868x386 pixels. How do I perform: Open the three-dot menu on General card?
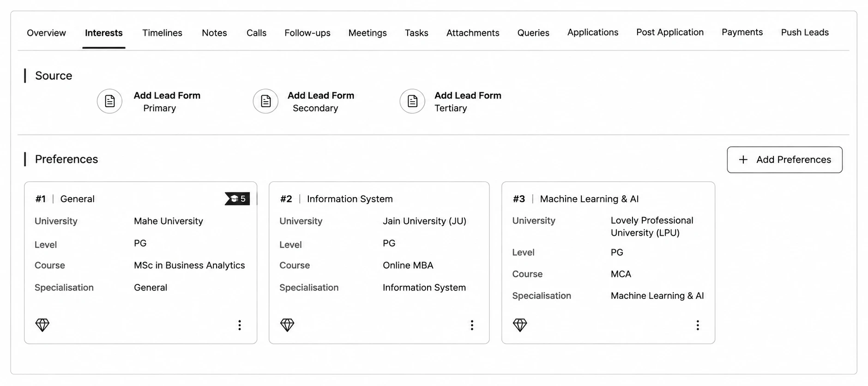pyautogui.click(x=240, y=325)
